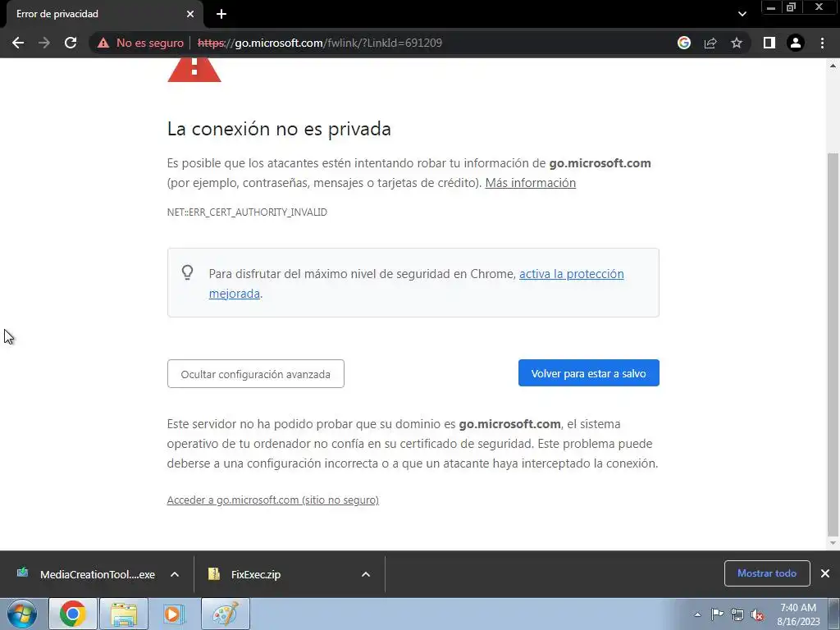The height and width of the screenshot is (630, 840).
Task: Reload the current page
Action: tap(71, 43)
